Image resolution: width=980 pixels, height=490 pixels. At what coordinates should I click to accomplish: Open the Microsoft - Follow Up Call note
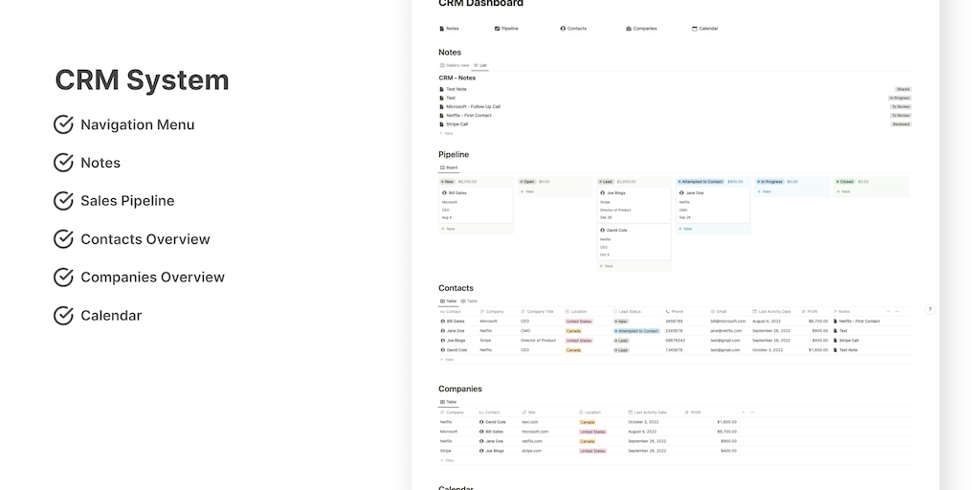(x=473, y=107)
